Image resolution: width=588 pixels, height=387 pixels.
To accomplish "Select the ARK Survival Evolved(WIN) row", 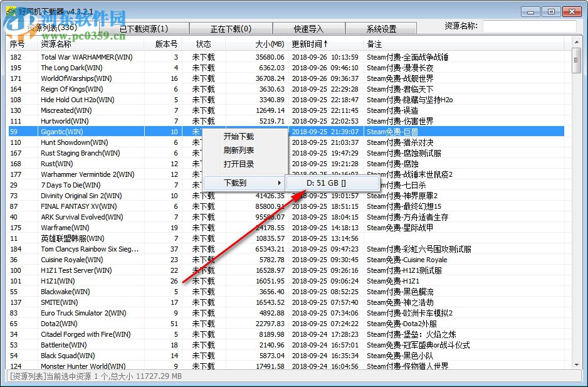I will tap(285, 217).
